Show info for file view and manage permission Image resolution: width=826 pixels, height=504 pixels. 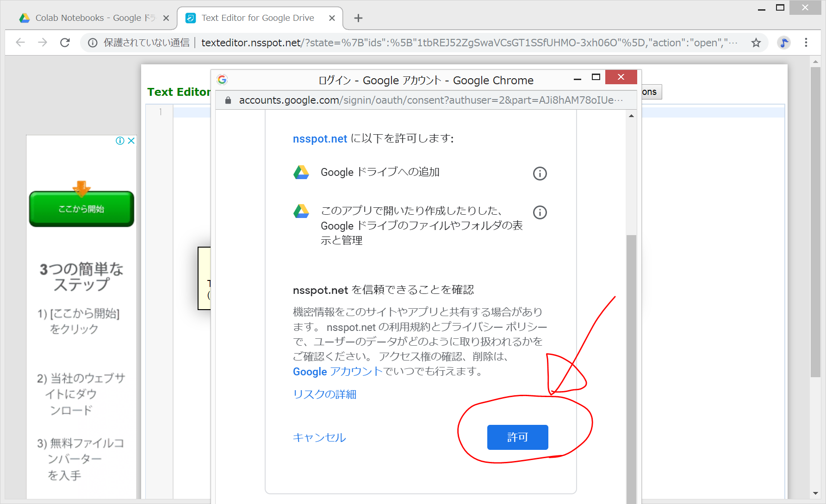point(540,212)
